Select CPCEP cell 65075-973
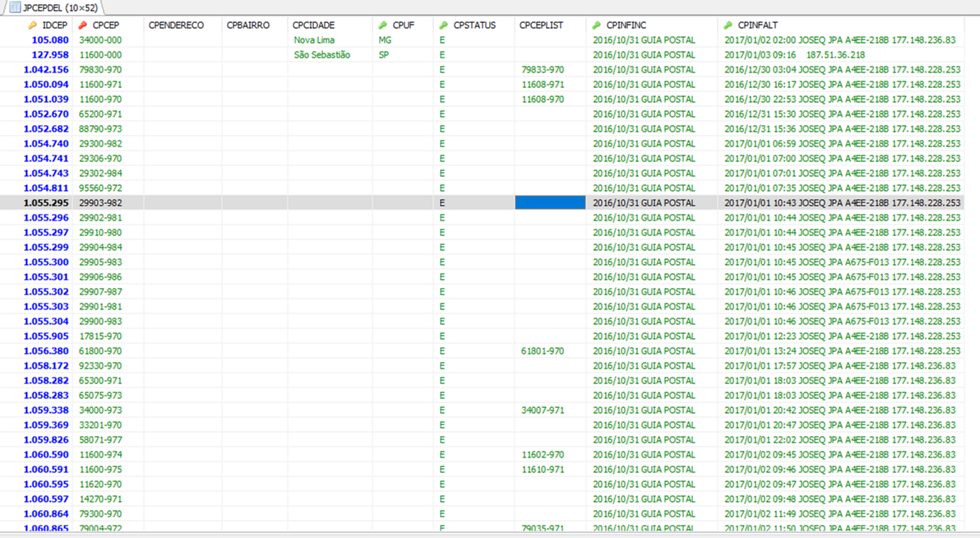980x538 pixels. 100,396
